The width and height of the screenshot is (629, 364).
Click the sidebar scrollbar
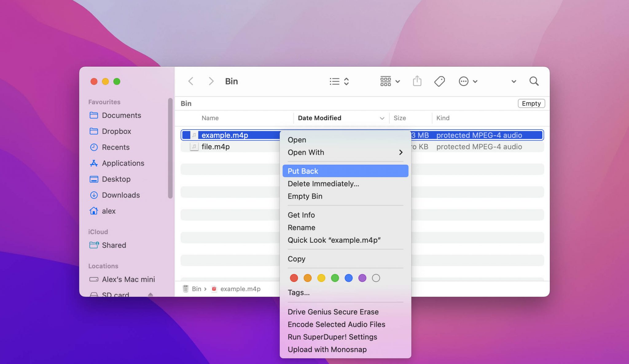(x=170, y=148)
